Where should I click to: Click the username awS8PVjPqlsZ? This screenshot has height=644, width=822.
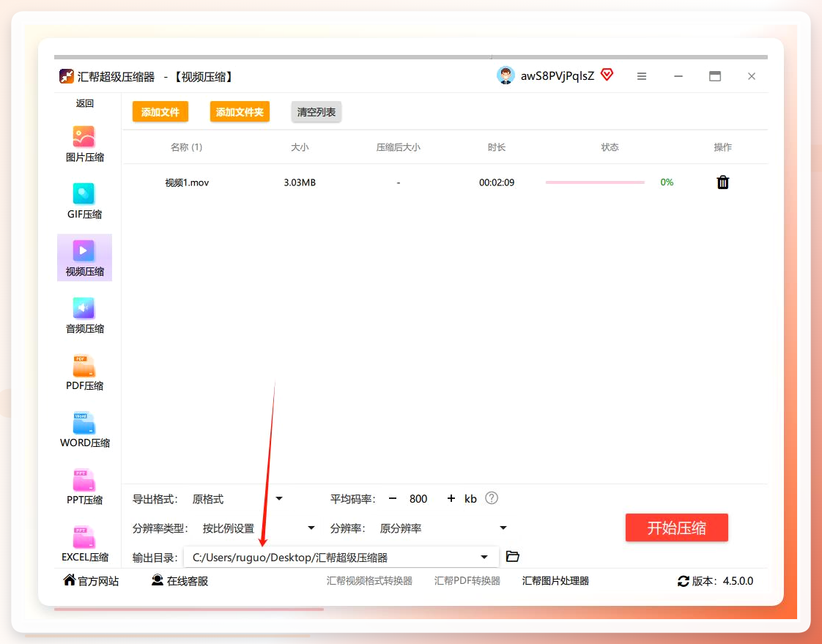tap(558, 76)
